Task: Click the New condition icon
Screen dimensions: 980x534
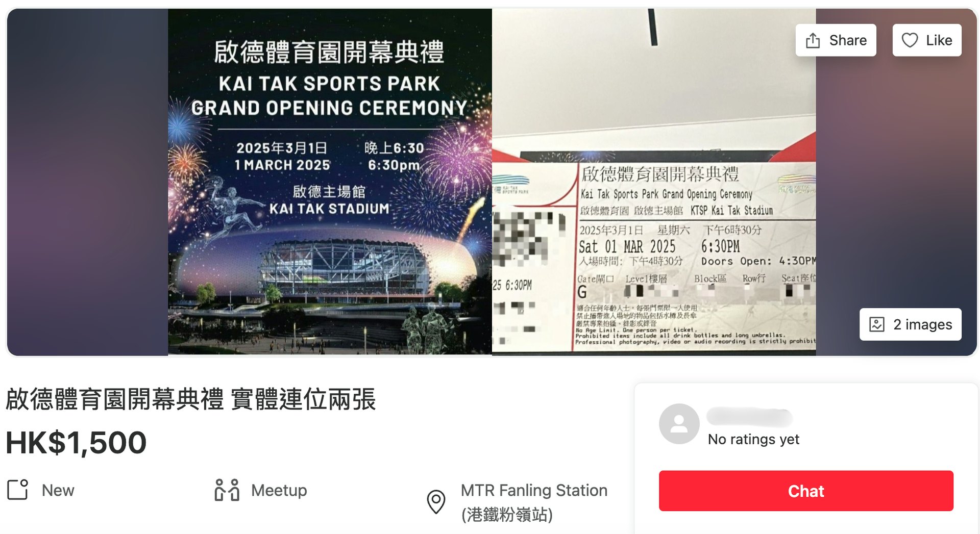Action: click(18, 490)
